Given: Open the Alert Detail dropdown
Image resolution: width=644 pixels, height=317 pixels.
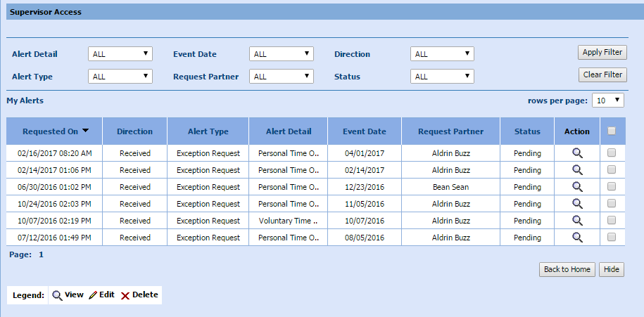Looking at the screenshot, I should tap(120, 54).
